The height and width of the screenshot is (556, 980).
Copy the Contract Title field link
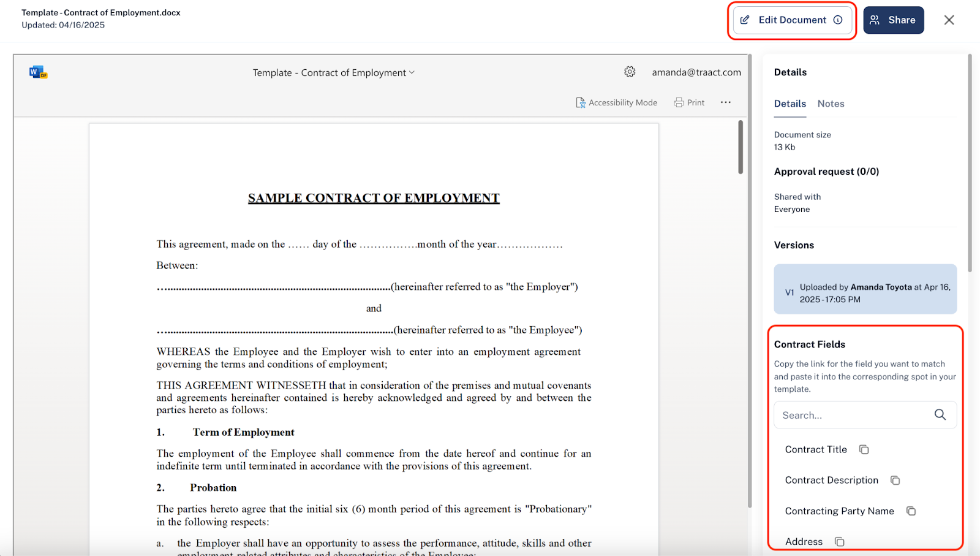click(x=864, y=450)
